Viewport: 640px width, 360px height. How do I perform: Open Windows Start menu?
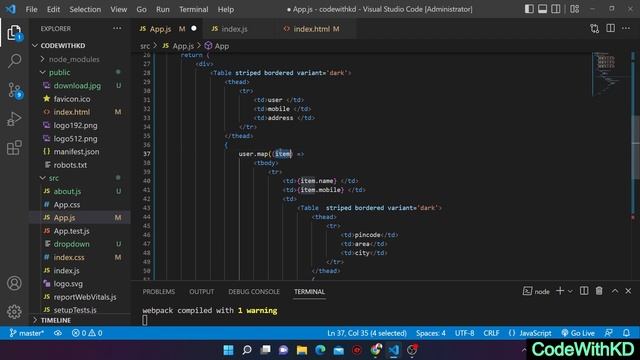229,350
